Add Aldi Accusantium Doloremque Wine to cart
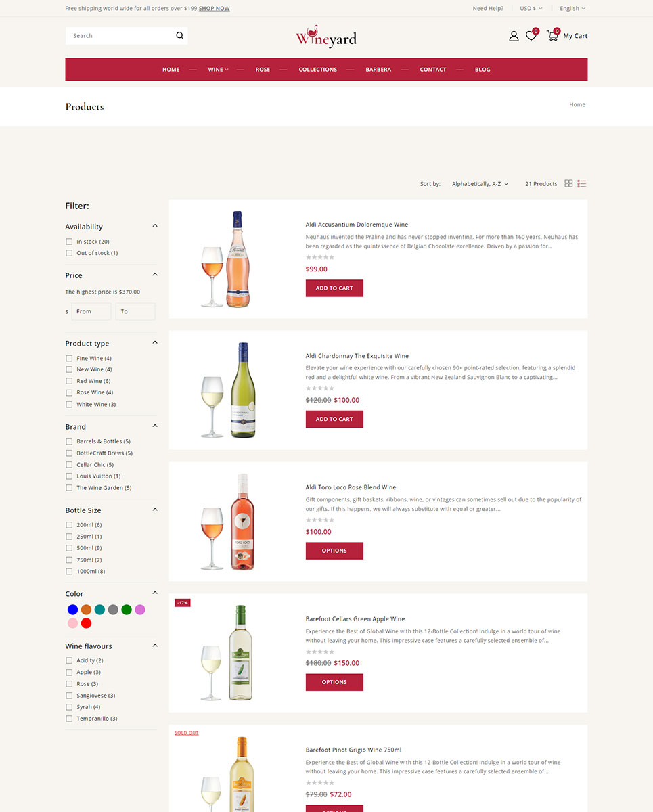This screenshot has height=812, width=653. click(x=334, y=288)
